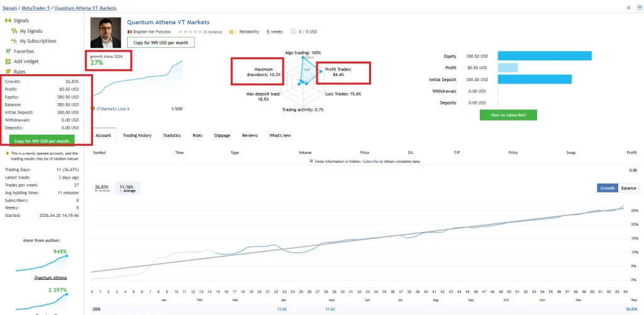The image size is (644, 315).
Task: Click green Copy for 999 USD sidebar button
Action: (x=42, y=141)
